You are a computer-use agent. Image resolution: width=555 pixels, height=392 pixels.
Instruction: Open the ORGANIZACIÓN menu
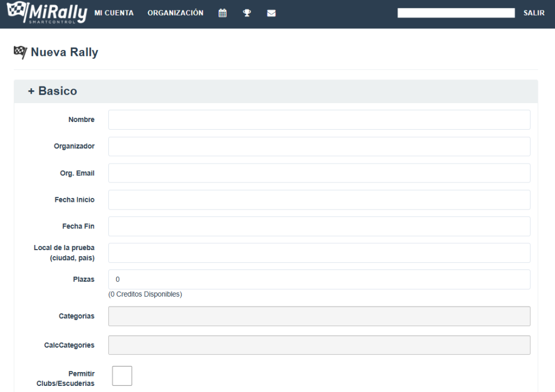pos(175,13)
